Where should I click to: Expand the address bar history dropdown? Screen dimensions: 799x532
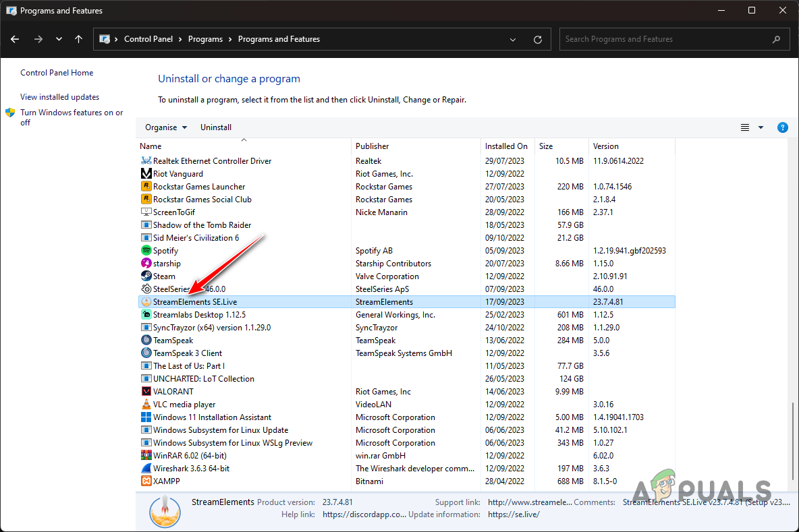[x=513, y=39]
